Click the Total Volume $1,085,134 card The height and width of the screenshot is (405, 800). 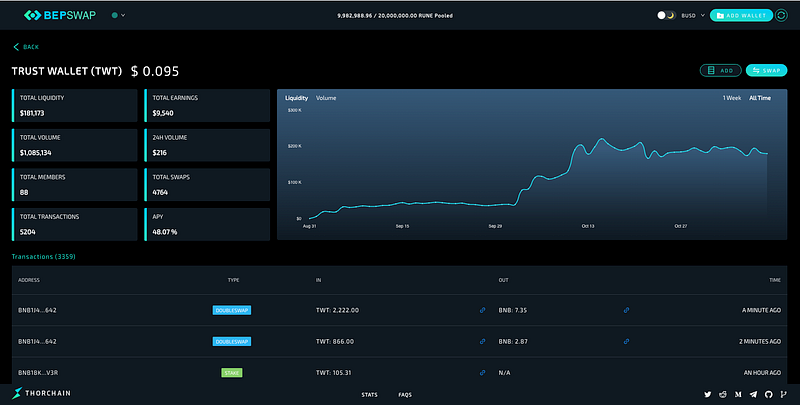tap(74, 145)
